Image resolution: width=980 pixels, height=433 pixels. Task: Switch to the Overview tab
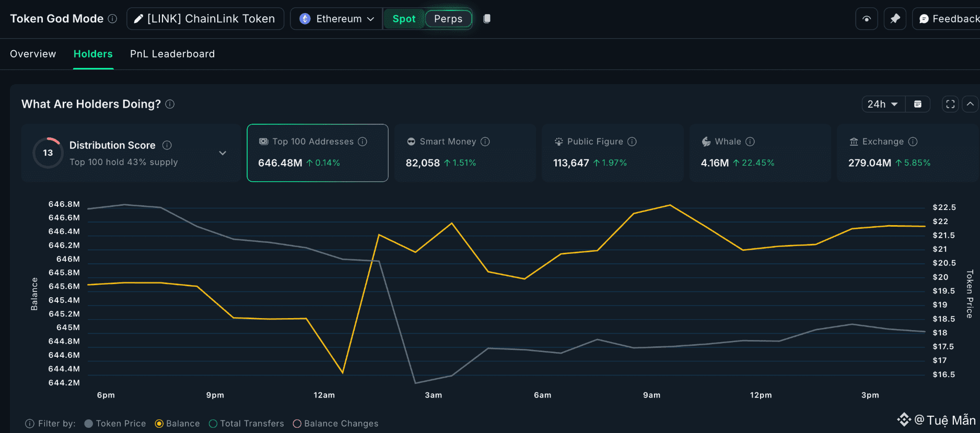(33, 54)
